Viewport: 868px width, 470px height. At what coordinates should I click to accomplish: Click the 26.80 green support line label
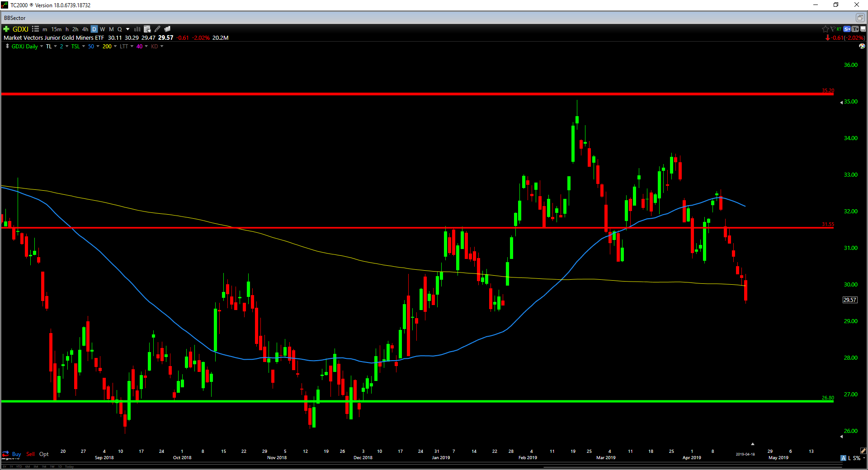(828, 398)
